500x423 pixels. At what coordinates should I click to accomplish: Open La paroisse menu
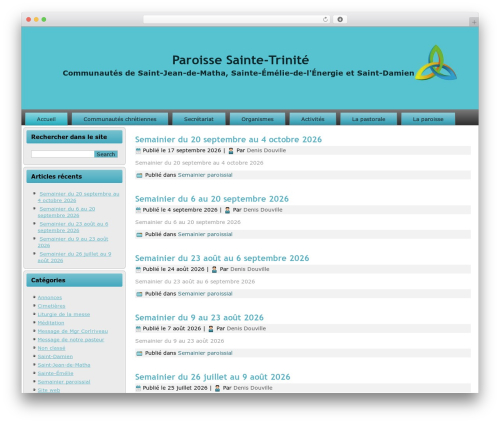click(x=428, y=119)
